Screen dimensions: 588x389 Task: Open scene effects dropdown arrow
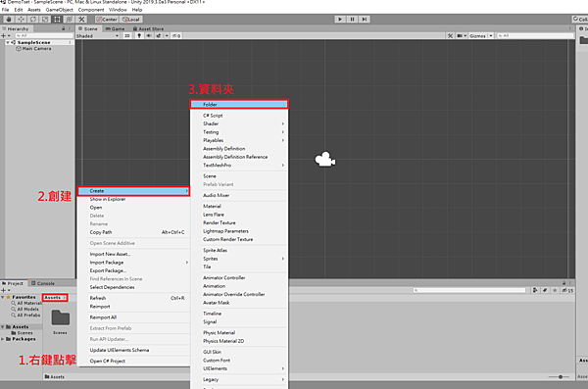167,35
